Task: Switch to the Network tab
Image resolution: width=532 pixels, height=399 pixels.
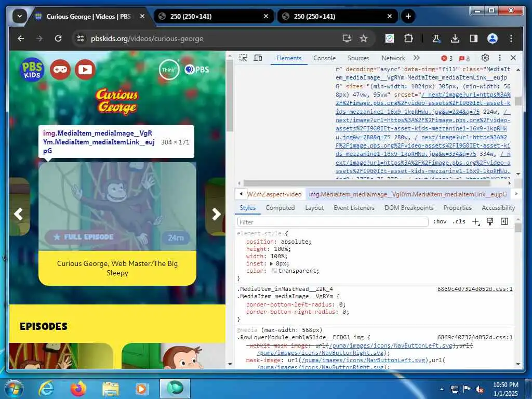Action: tap(393, 58)
